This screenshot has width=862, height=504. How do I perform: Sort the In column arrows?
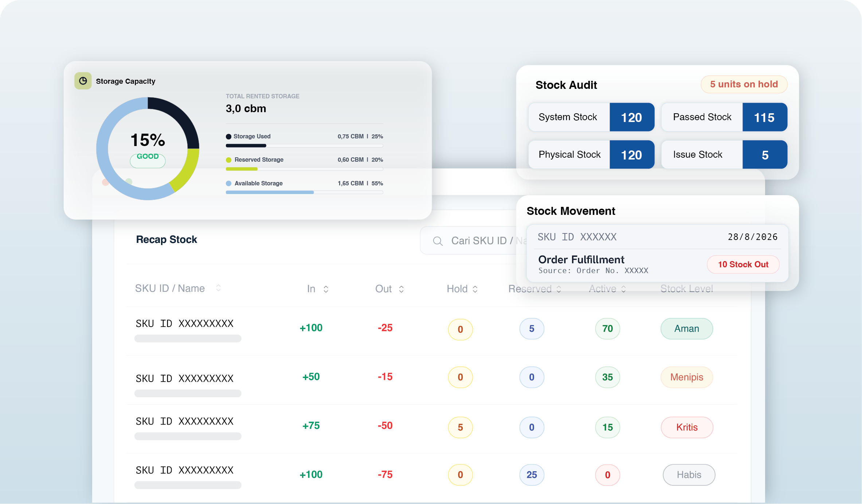click(326, 289)
